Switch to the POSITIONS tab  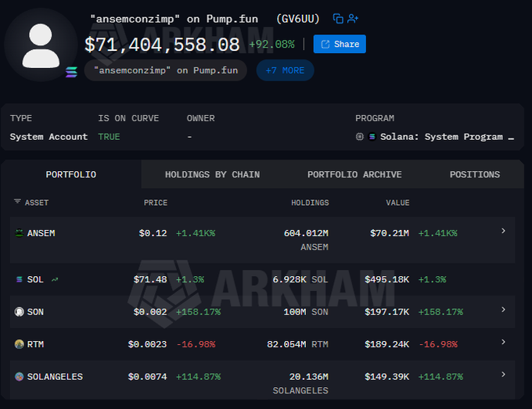(475, 174)
